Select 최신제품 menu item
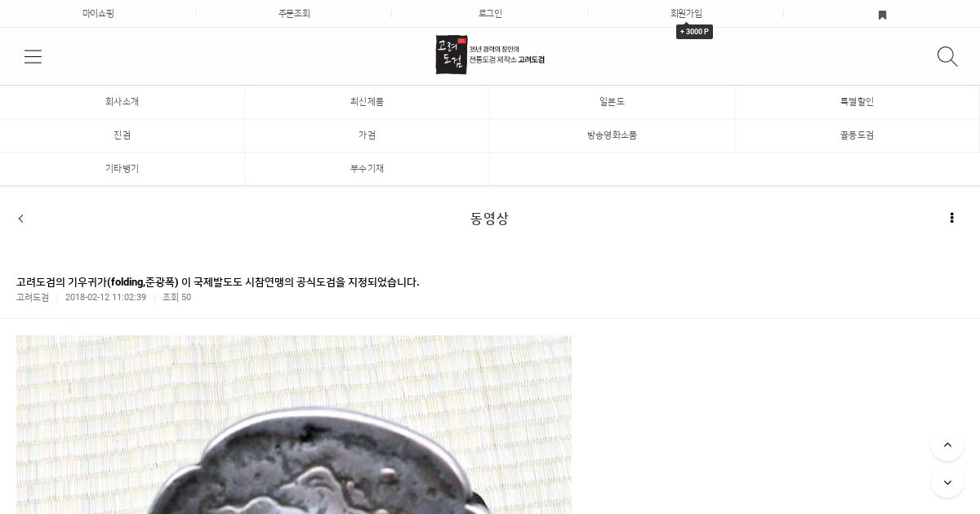 [x=367, y=102]
